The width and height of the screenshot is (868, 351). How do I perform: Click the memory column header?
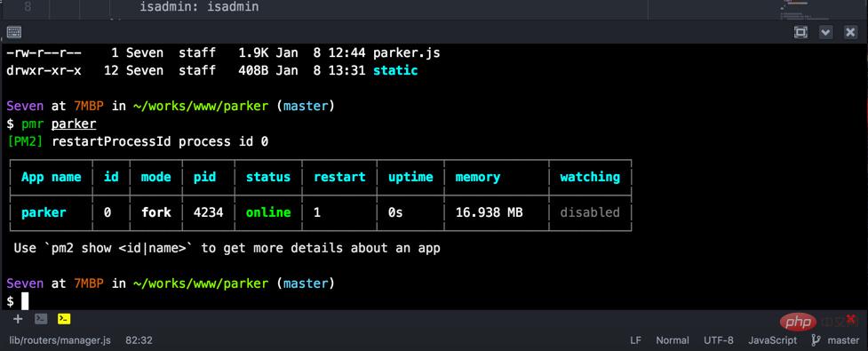point(477,177)
